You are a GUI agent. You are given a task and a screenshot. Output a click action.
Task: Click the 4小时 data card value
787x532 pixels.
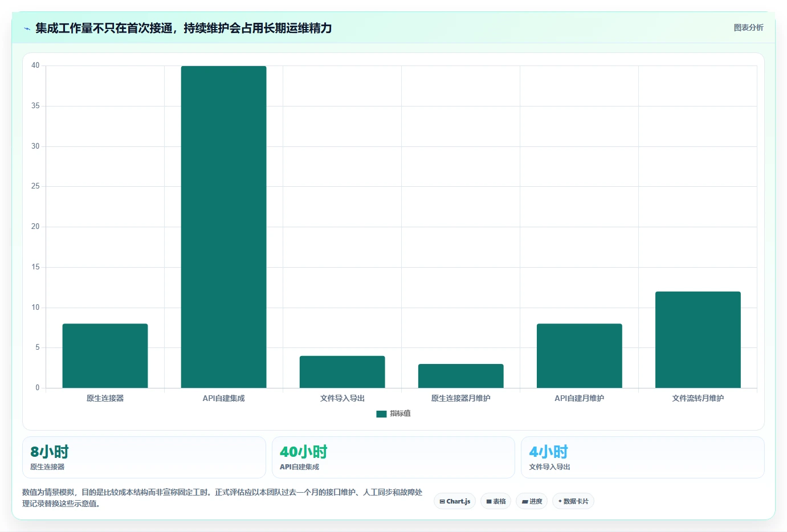(x=548, y=452)
